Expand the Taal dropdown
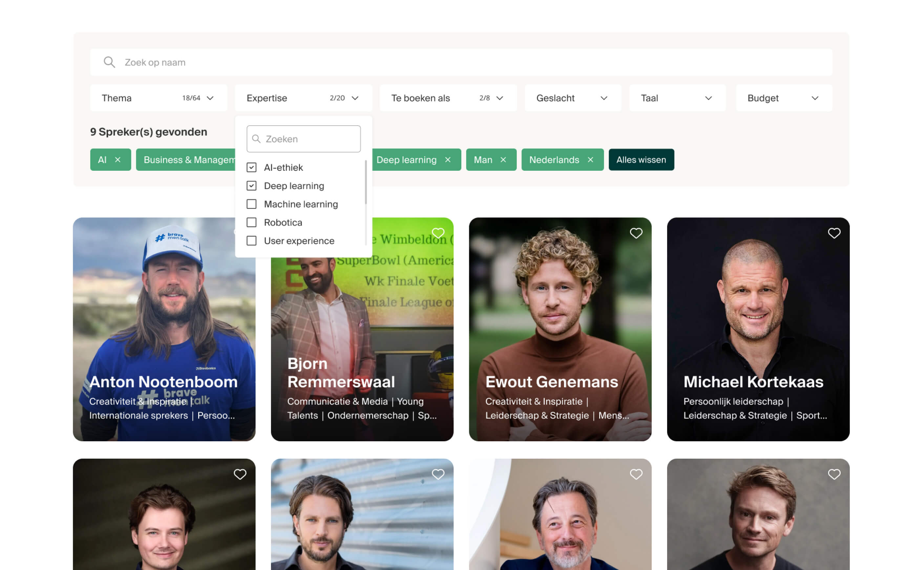The image size is (924, 570). (x=677, y=98)
